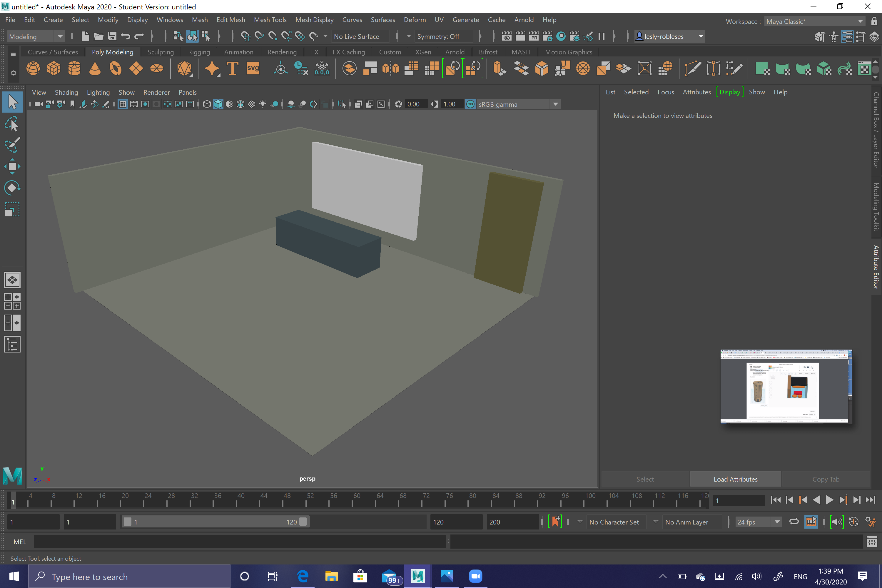Toggle wireframe display in viewport toolbar
882x588 pixels.
tap(207, 104)
